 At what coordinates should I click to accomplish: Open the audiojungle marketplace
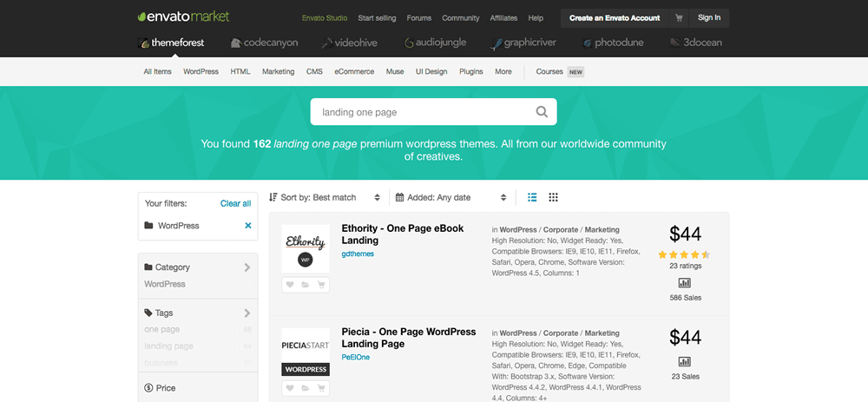pyautogui.click(x=435, y=43)
